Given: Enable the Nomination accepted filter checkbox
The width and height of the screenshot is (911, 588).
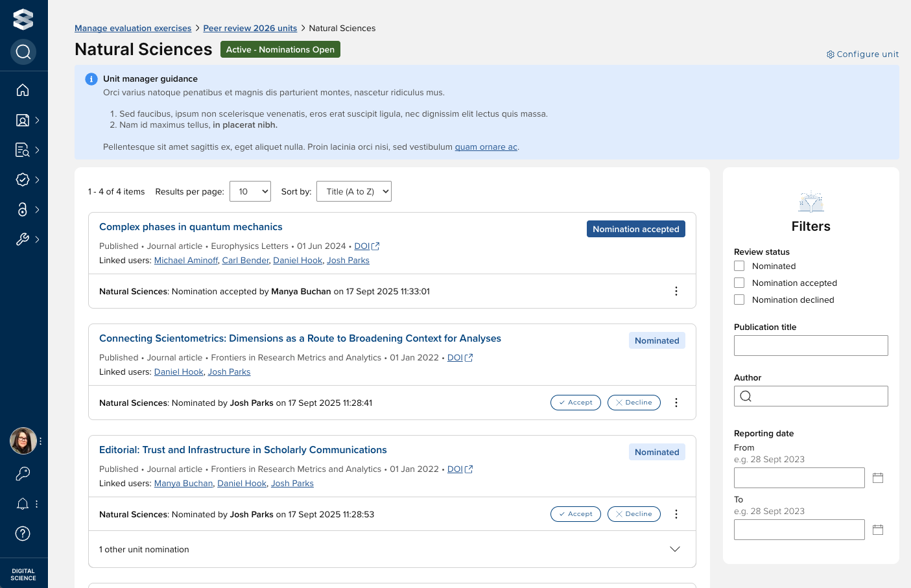Looking at the screenshot, I should point(739,283).
